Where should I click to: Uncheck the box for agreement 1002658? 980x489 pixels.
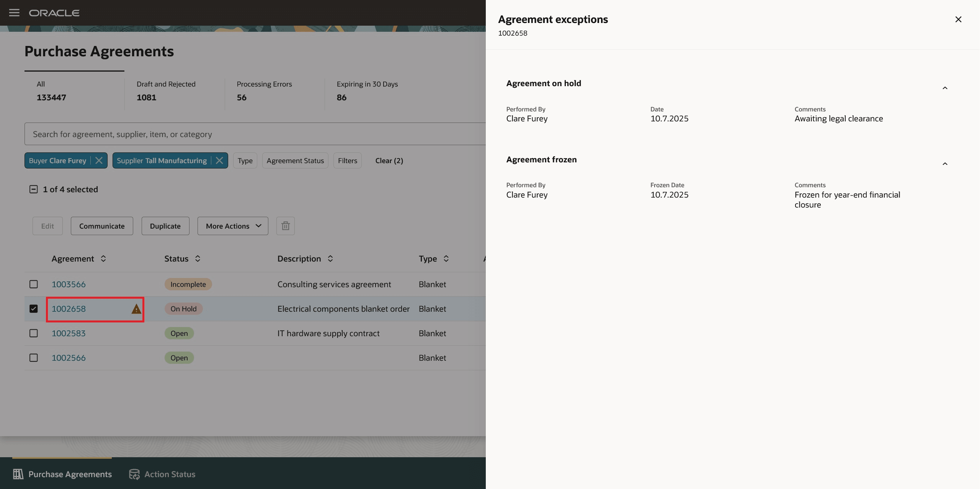point(34,309)
